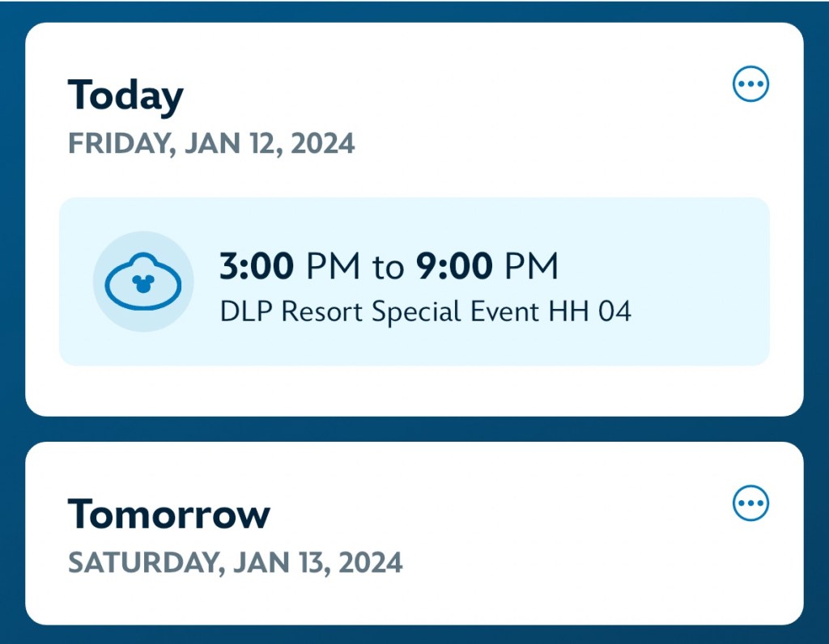
Task: Tap the word "to" between shift times
Action: point(388,267)
